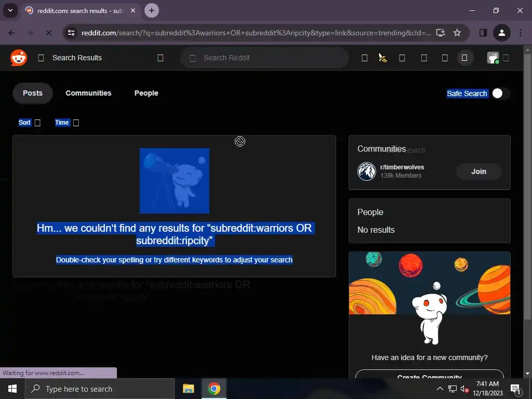Screen dimensions: 532x399
Task: Open Chrome tab search chevron
Action: click(x=10, y=10)
